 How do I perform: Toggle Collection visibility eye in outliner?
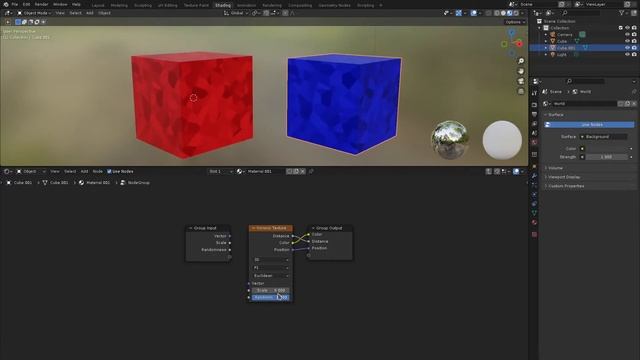point(627,28)
